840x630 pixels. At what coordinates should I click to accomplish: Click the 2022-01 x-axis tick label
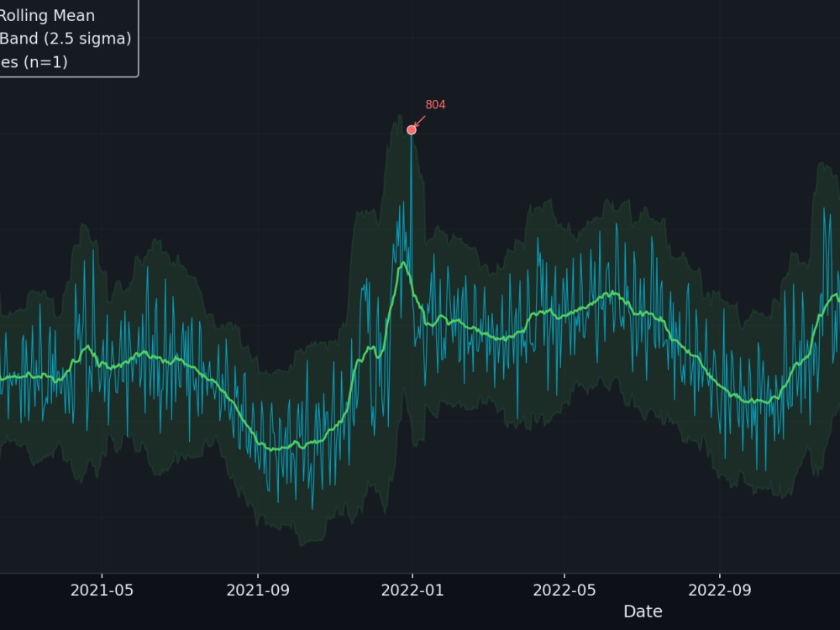(412, 591)
